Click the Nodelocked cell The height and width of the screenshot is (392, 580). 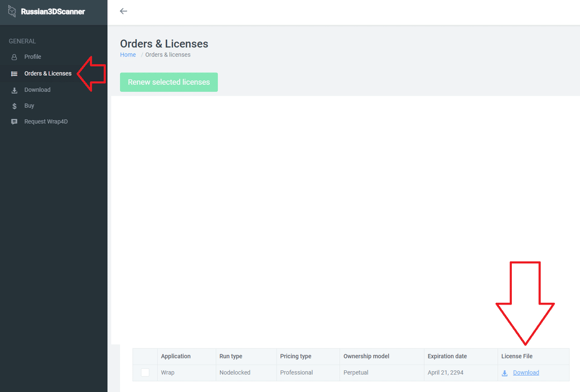click(x=235, y=373)
